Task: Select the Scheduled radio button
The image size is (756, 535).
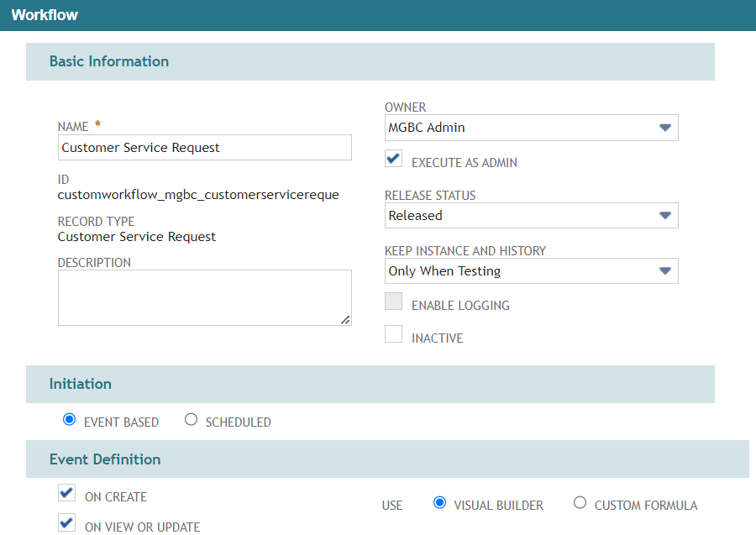Action: 191,419
